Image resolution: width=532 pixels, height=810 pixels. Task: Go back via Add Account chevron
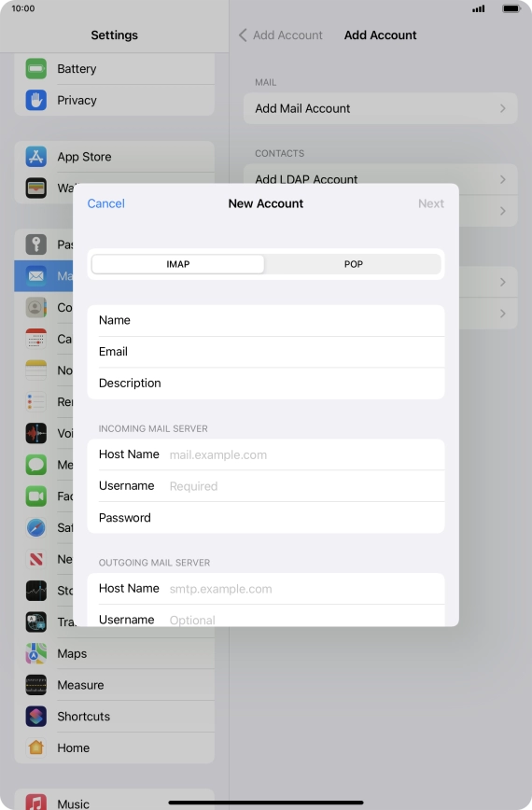pyautogui.click(x=243, y=35)
